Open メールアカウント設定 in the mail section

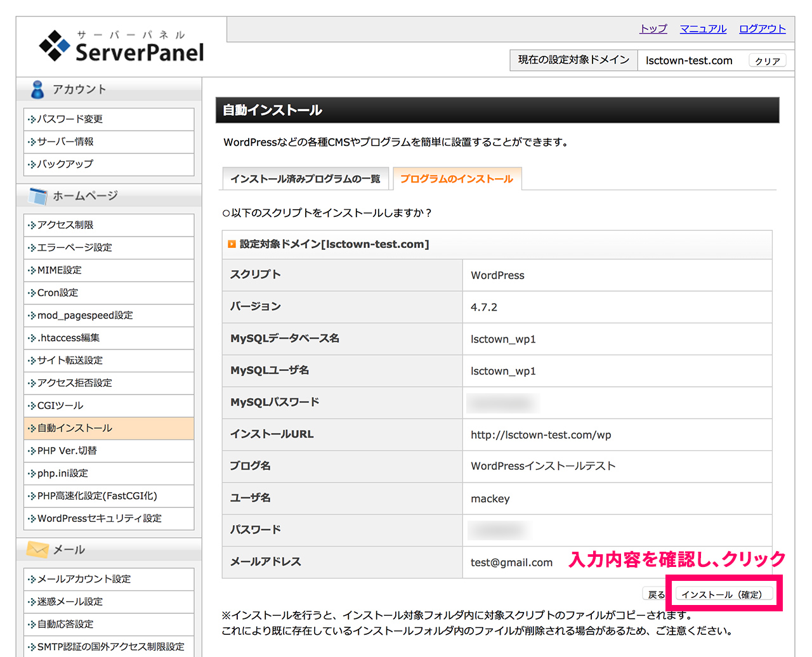coord(84,579)
